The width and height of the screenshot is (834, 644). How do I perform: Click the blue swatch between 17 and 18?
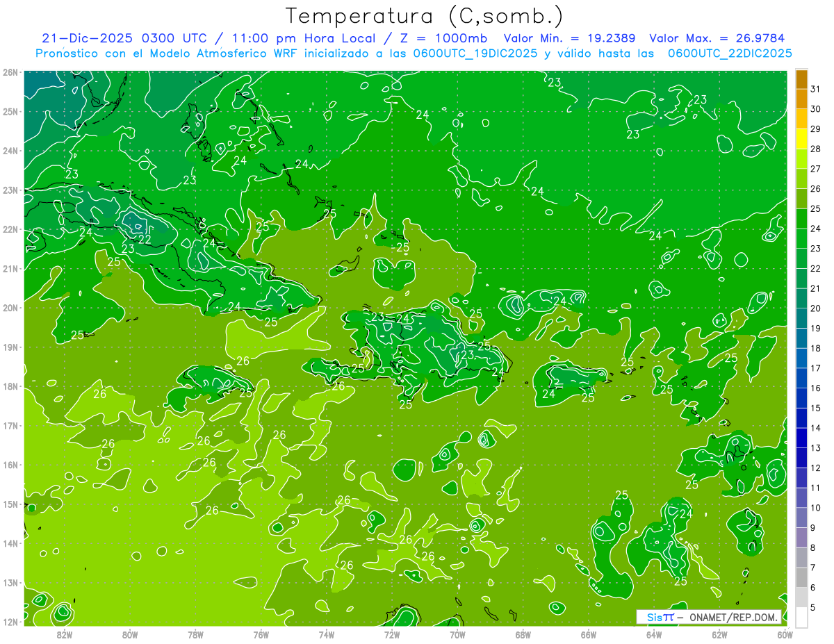pyautogui.click(x=801, y=358)
